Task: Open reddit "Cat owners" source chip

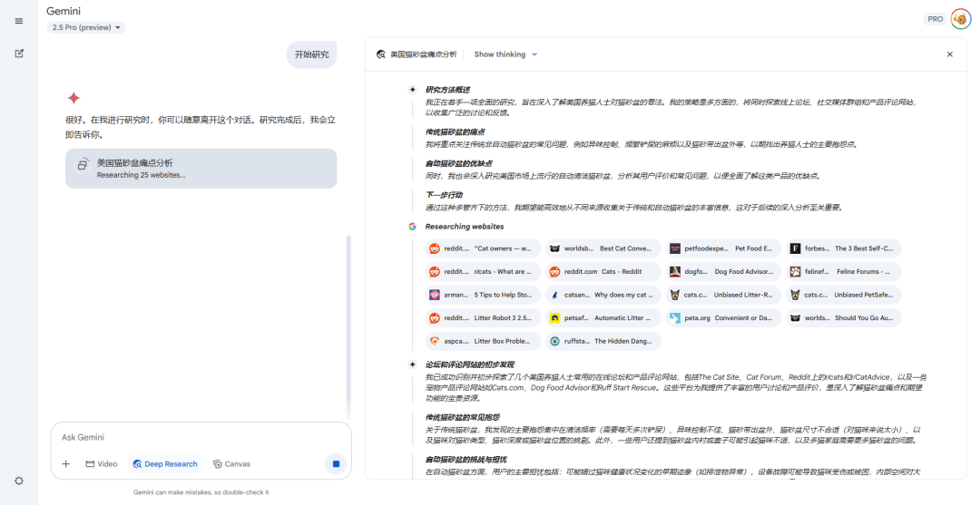Action: pos(483,248)
